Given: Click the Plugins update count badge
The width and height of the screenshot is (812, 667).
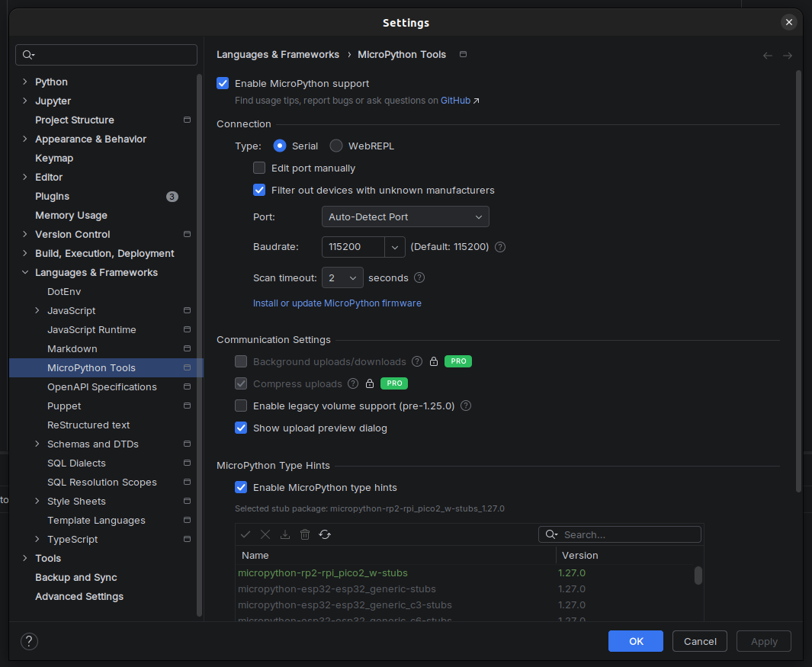Looking at the screenshot, I should click(x=172, y=197).
